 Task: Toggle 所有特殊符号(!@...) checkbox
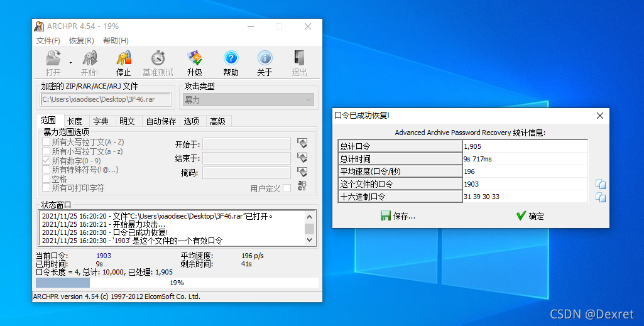46,170
